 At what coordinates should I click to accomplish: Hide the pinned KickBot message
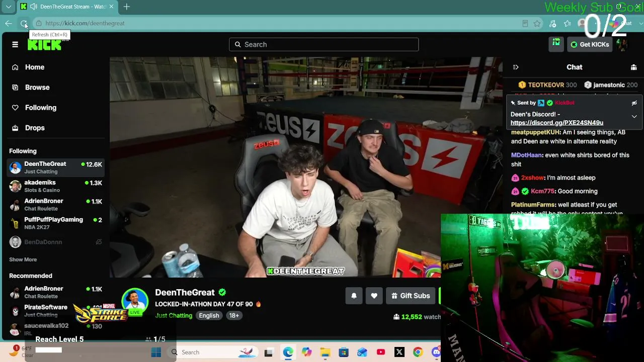[634, 103]
